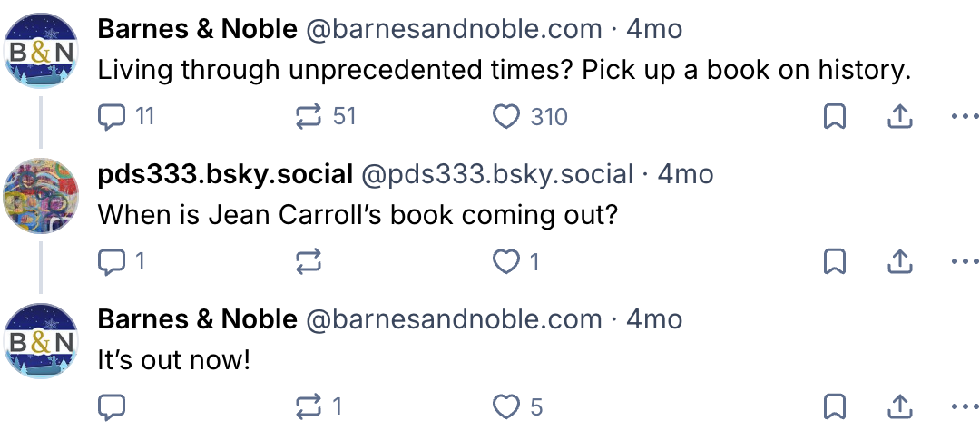The image size is (980, 440).
Task: Open pds333's colorful avatar thumbnail
Action: pos(42,196)
